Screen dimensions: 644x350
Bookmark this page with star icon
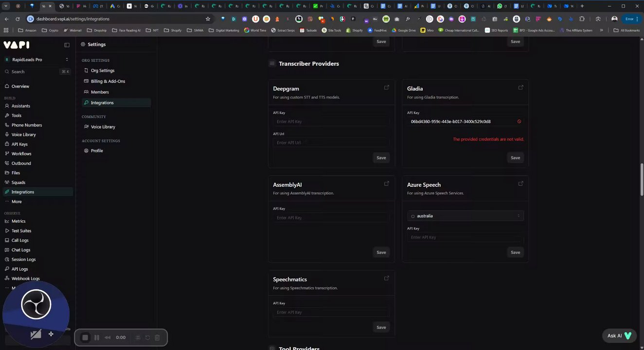click(x=208, y=19)
